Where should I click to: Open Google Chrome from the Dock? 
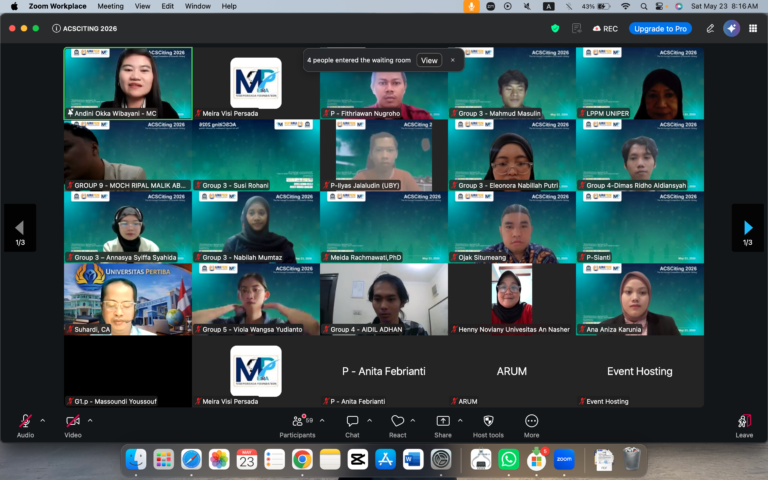[x=302, y=459]
